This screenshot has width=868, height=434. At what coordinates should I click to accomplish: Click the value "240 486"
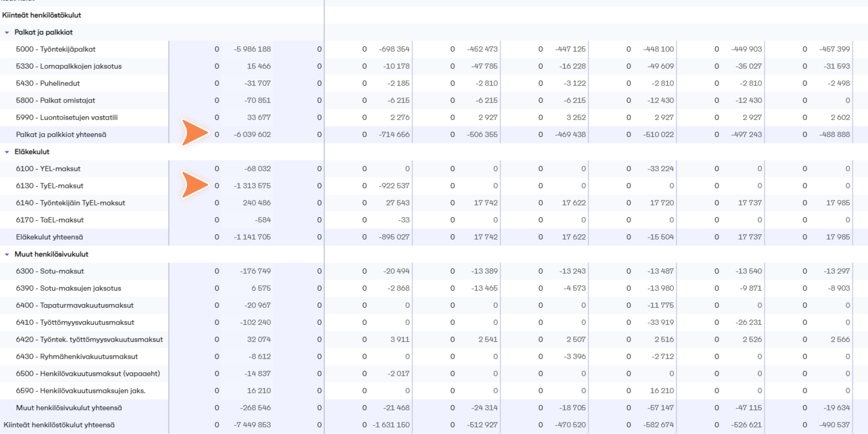257,203
